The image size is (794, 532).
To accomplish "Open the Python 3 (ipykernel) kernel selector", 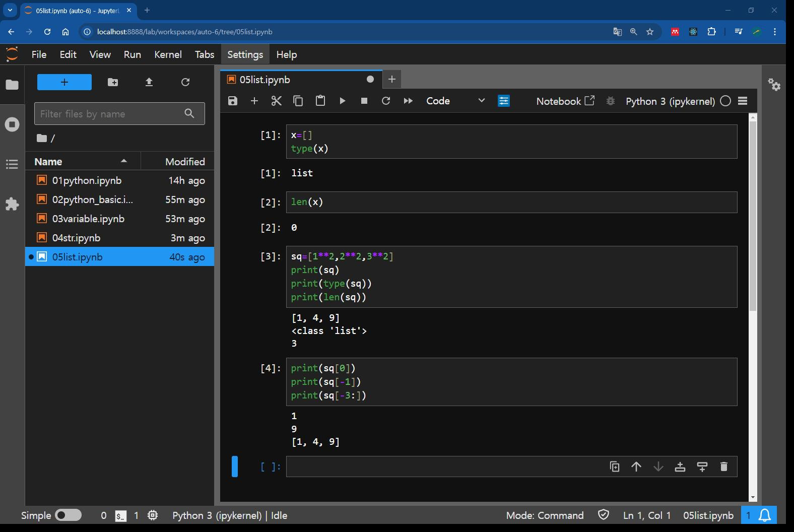I will [670, 101].
